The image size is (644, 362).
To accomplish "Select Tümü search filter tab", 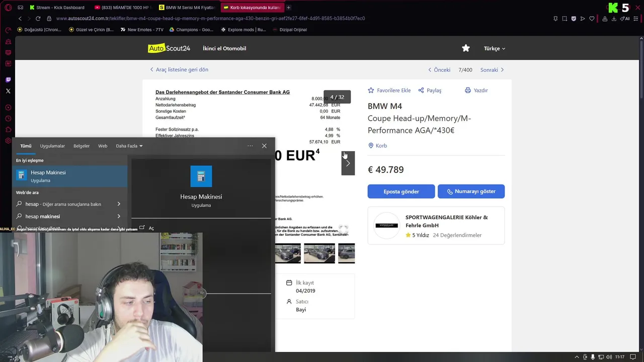I will point(26,146).
